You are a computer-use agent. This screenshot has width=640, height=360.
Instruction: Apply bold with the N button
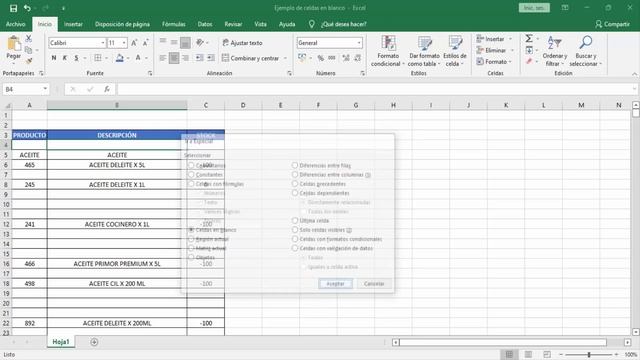click(54, 58)
